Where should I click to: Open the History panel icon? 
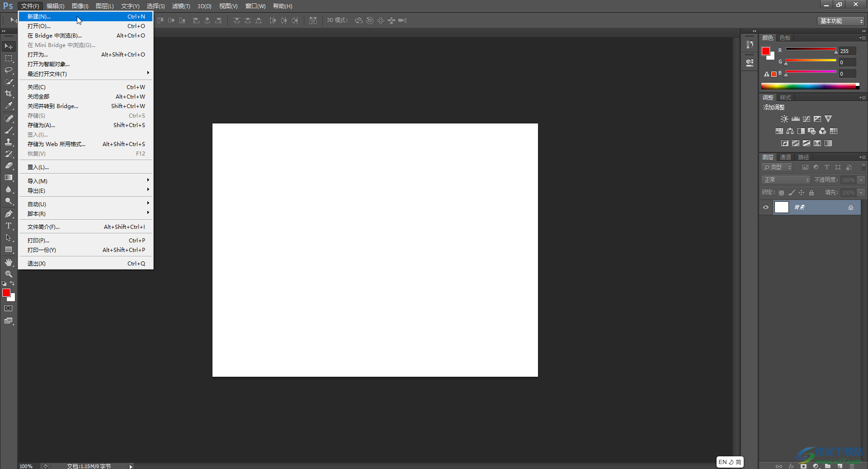coord(750,45)
